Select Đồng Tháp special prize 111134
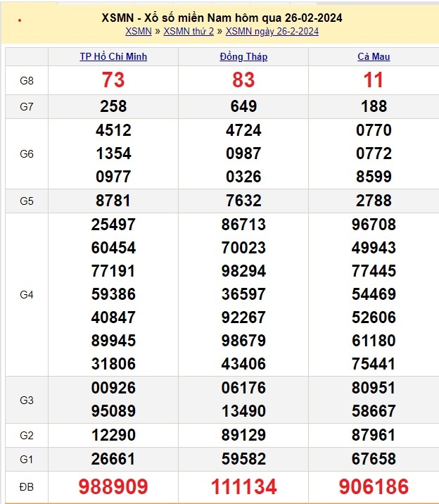This screenshot has width=439, height=504. (243, 486)
